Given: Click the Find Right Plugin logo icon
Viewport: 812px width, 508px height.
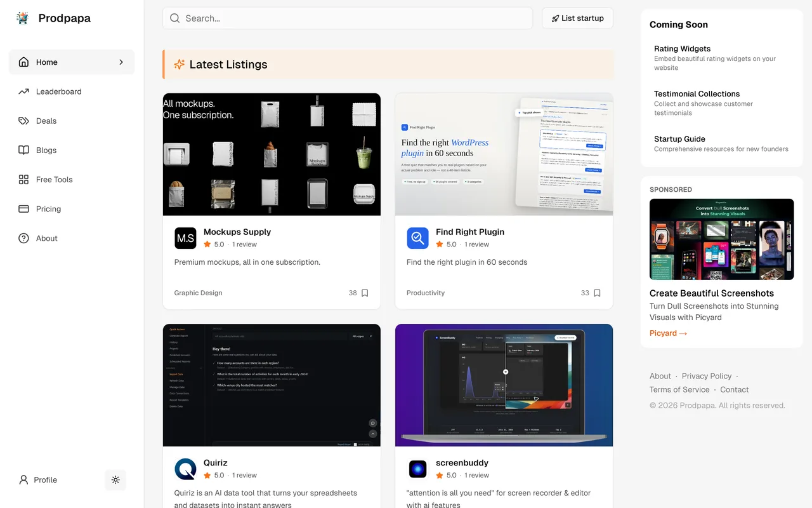Looking at the screenshot, I should pyautogui.click(x=417, y=238).
